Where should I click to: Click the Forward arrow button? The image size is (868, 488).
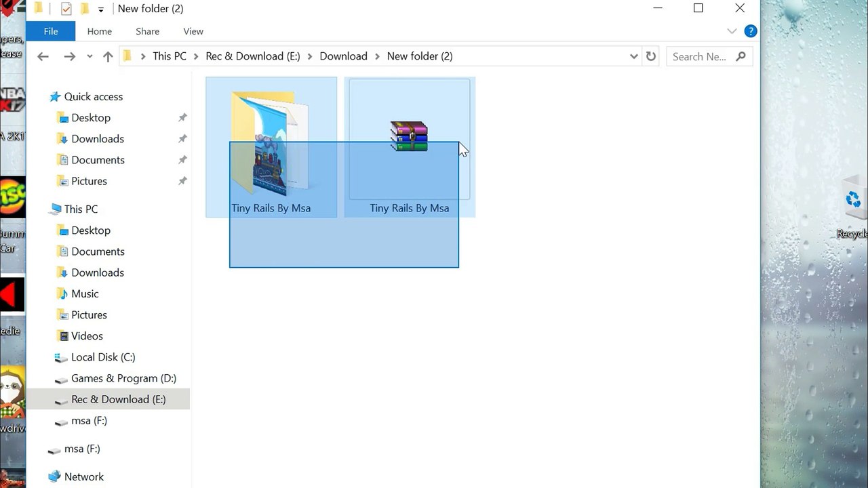coord(69,56)
